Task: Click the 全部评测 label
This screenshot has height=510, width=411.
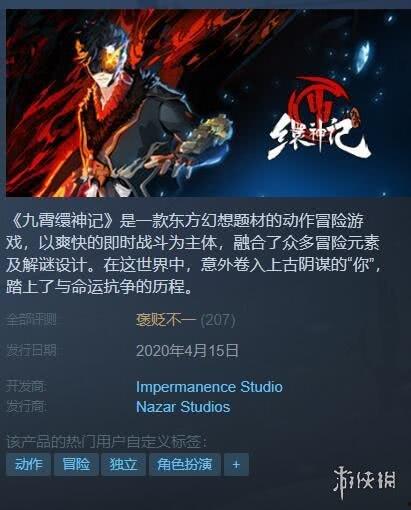Action: [31, 320]
